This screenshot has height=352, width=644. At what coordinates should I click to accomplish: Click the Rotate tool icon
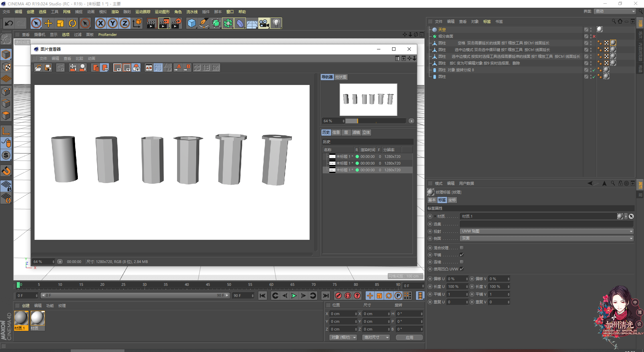(x=72, y=23)
